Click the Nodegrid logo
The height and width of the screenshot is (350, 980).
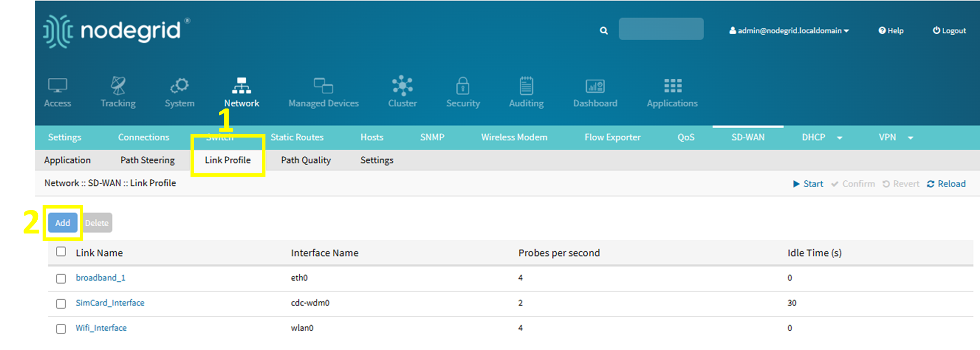pos(117,31)
